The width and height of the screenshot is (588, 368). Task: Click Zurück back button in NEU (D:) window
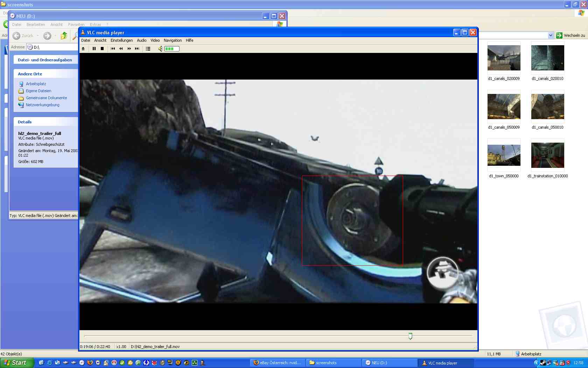(23, 36)
